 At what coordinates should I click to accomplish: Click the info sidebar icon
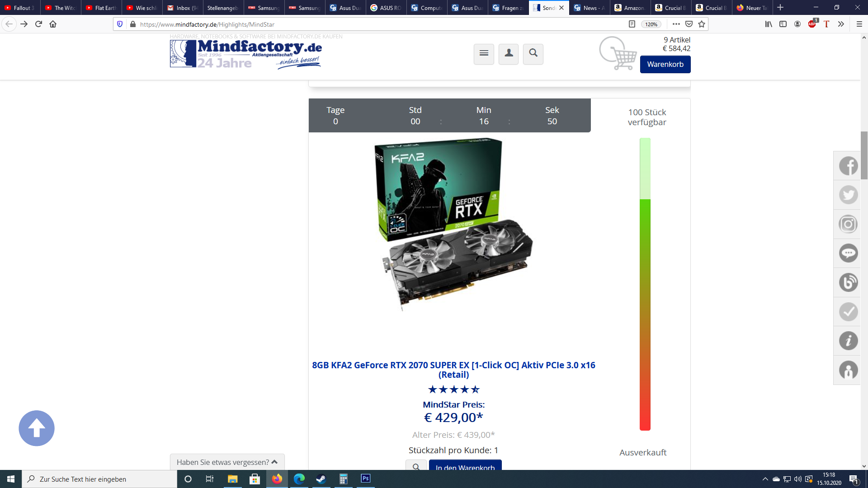[x=848, y=341]
